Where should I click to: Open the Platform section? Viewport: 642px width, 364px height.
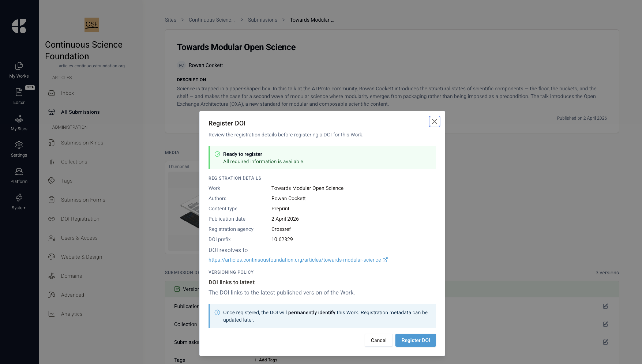19,175
